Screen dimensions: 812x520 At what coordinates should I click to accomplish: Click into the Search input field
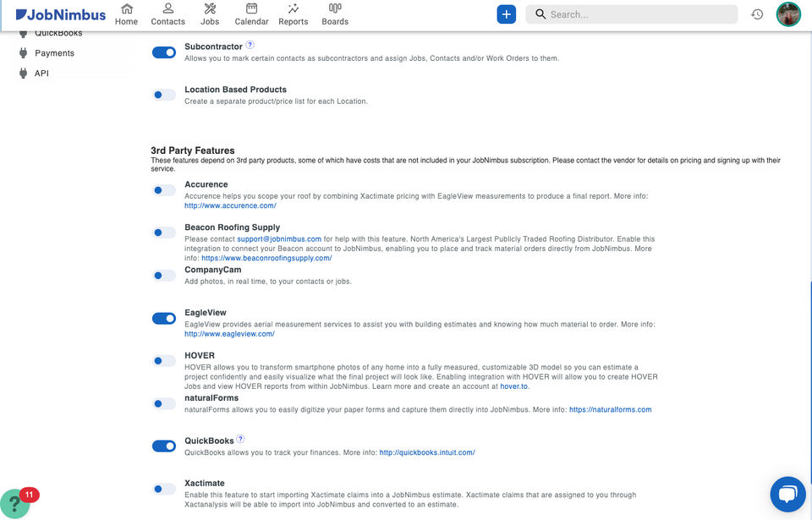(x=632, y=14)
